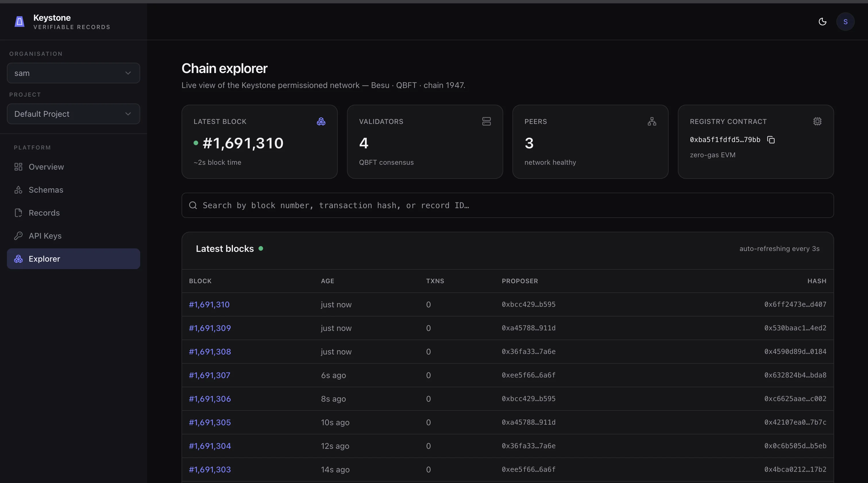This screenshot has height=483, width=868.
Task: Click the BLOCK column header
Action: click(x=200, y=281)
